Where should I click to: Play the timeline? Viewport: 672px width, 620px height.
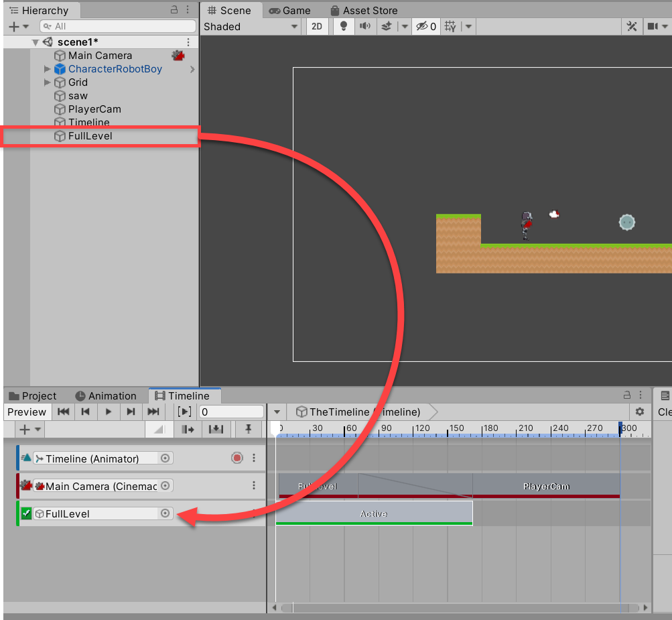coord(109,412)
